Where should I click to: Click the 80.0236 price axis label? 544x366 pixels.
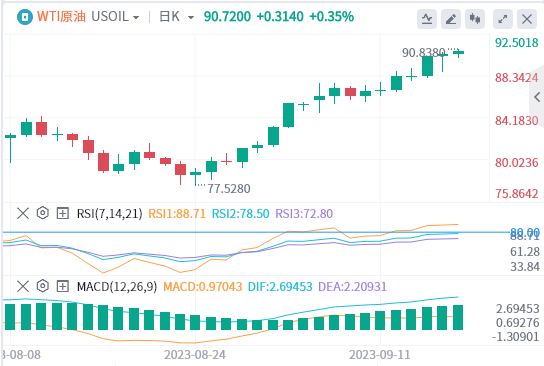[517, 163]
